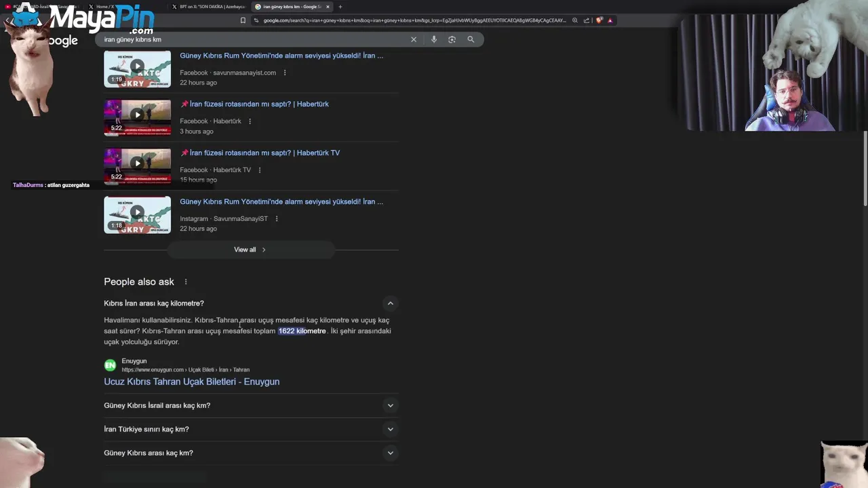Close the Google Search tab
The image size is (868, 488).
point(328,7)
